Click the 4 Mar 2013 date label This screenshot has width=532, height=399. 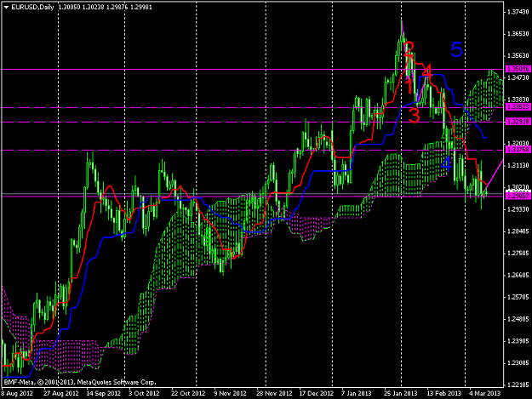[x=485, y=393]
